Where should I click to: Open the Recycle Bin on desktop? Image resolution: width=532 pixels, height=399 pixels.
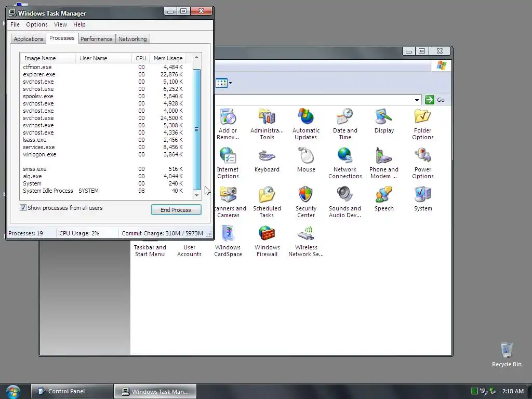pos(507,354)
